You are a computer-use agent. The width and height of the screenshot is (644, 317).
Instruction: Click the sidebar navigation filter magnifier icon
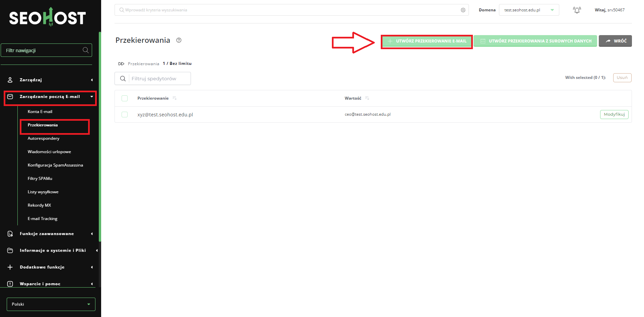point(86,50)
